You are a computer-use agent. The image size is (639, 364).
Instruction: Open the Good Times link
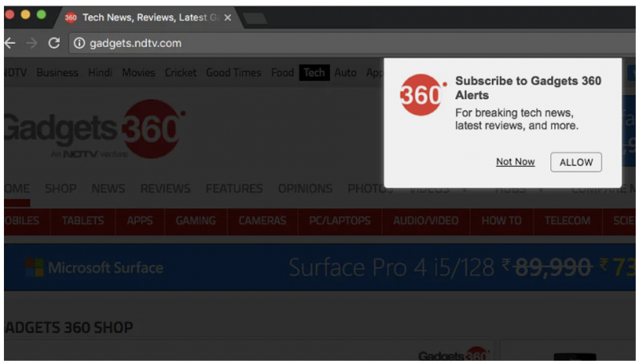[x=233, y=73]
